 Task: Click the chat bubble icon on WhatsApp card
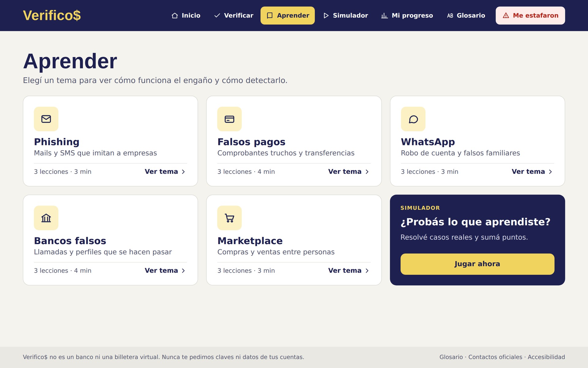tap(413, 119)
